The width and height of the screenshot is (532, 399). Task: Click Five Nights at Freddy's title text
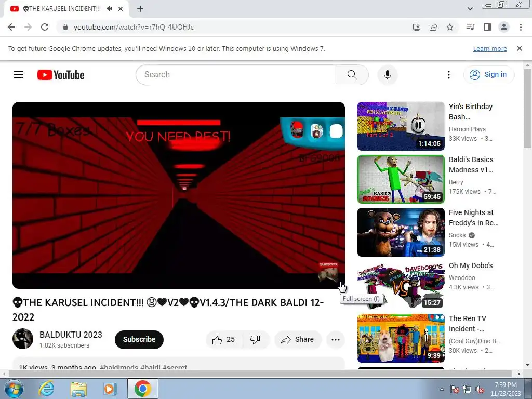coord(474,218)
